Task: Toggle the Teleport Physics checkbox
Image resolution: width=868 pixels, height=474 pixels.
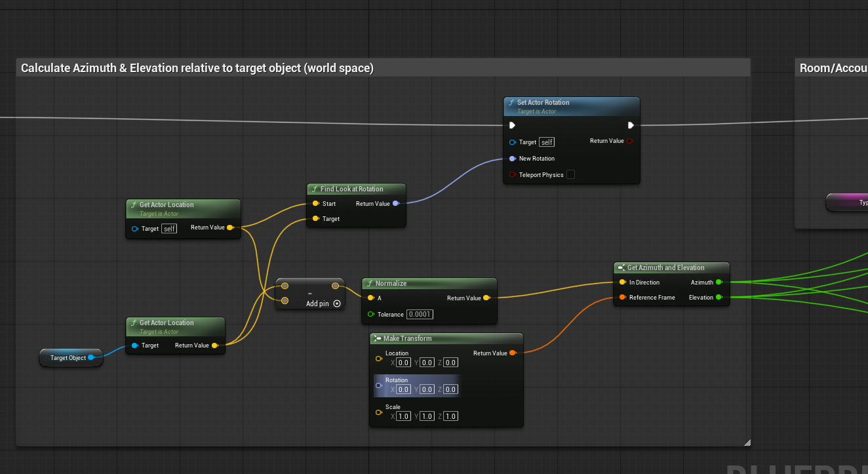Action: tap(570, 174)
